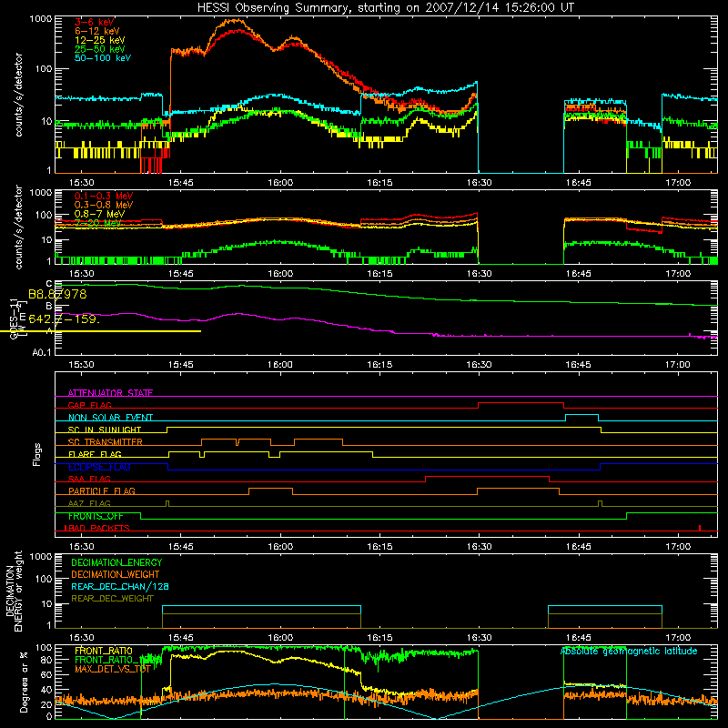This screenshot has width=728, height=728.
Task: Click the REAR_DEC_CHAN/128 legend label
Action: click(120, 587)
